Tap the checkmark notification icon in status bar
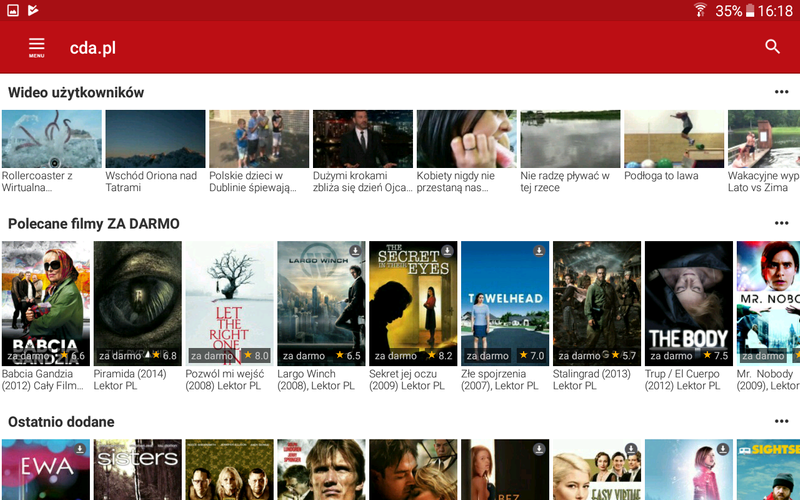 [33, 10]
